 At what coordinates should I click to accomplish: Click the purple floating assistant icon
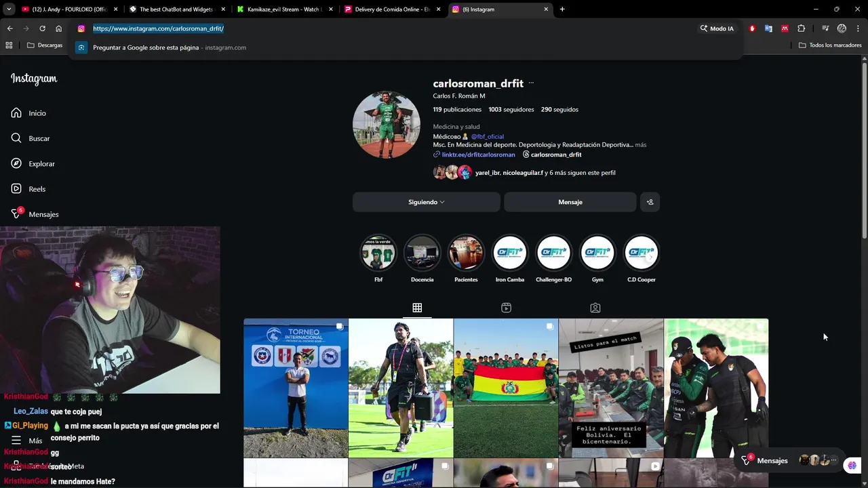click(x=852, y=465)
